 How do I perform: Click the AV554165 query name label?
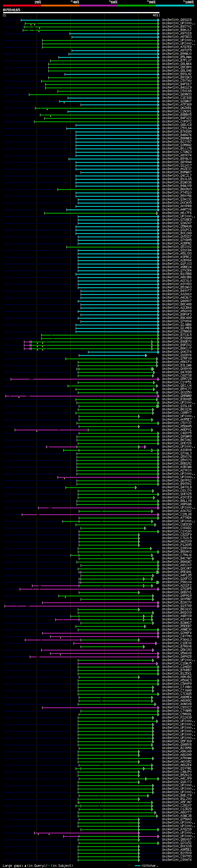11,10
